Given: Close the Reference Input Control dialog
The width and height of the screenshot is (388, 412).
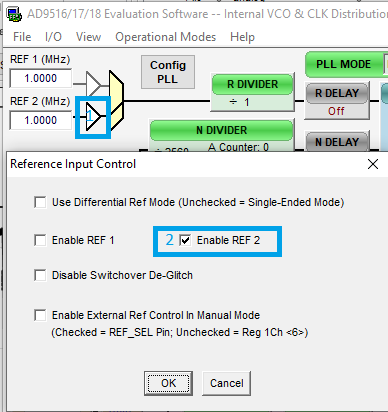Looking at the screenshot, I should point(373,164).
